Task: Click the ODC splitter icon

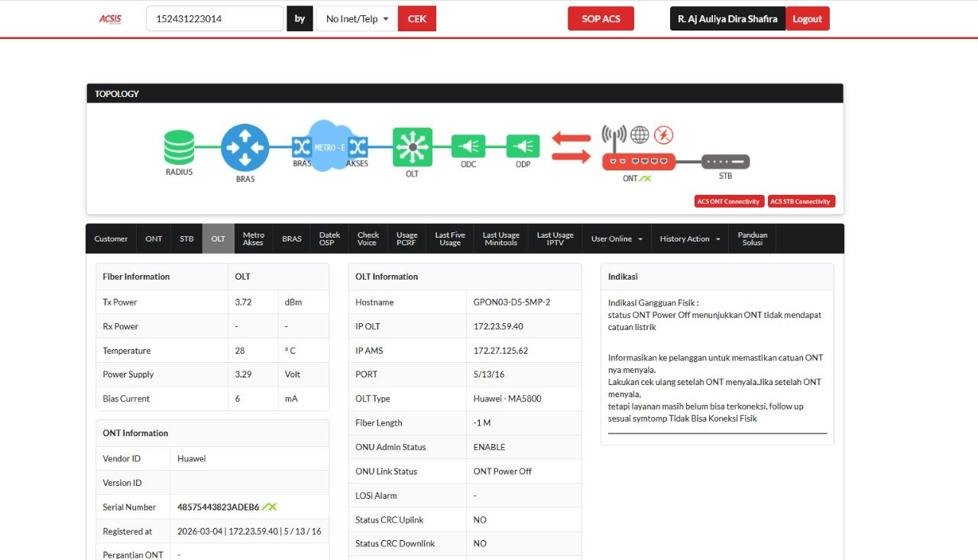Action: coord(468,146)
